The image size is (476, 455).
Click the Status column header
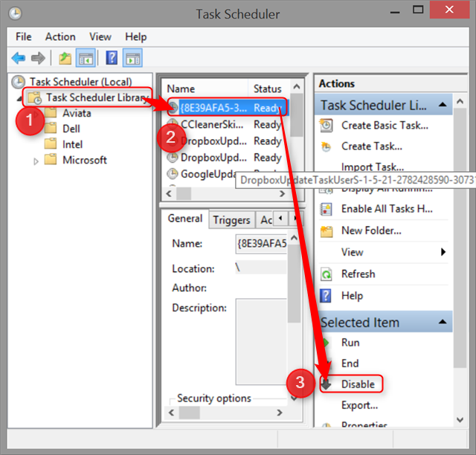coord(267,88)
